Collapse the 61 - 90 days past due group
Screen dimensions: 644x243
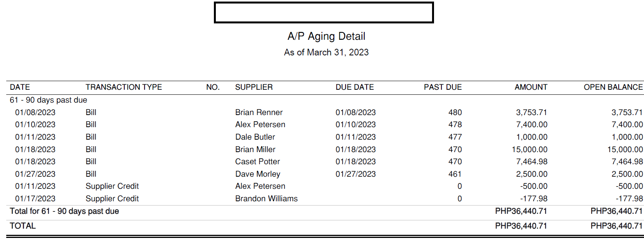click(x=48, y=100)
